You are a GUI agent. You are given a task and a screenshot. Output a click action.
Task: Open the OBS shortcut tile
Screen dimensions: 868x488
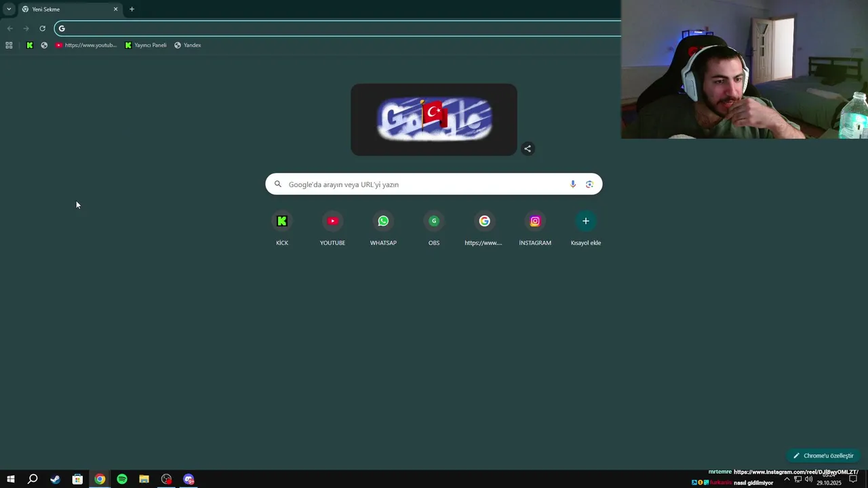434,228
